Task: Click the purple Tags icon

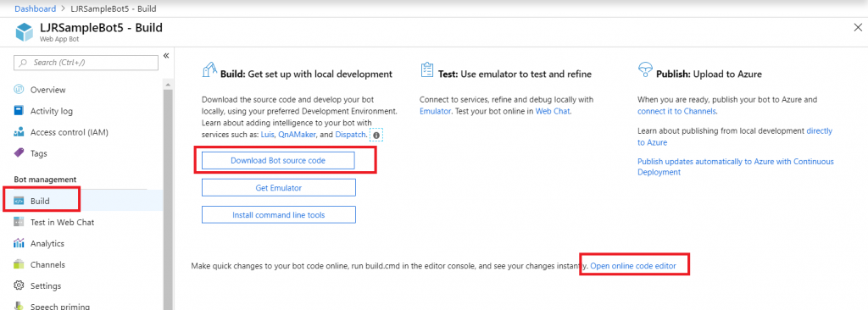Action: (x=19, y=153)
